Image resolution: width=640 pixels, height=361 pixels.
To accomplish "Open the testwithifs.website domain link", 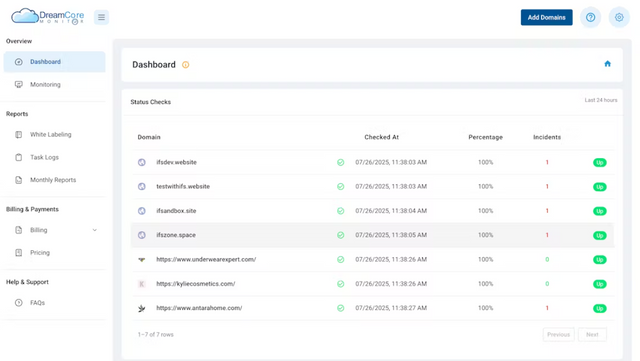I will click(183, 186).
